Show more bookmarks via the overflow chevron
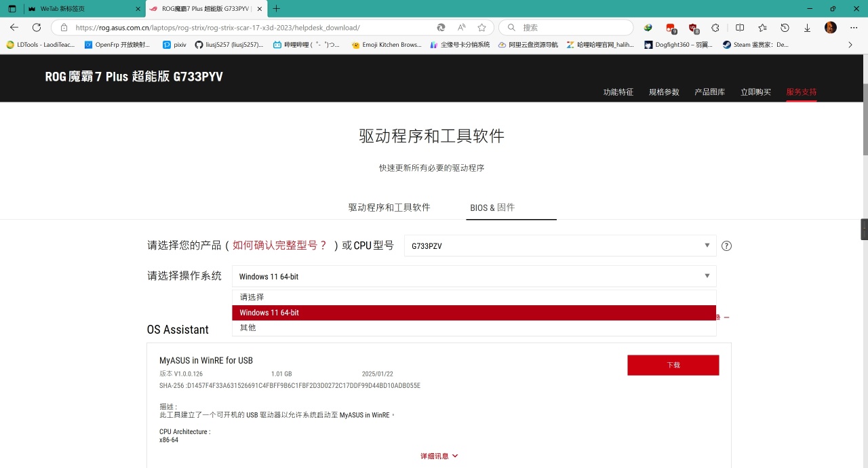This screenshot has height=468, width=868. point(850,45)
